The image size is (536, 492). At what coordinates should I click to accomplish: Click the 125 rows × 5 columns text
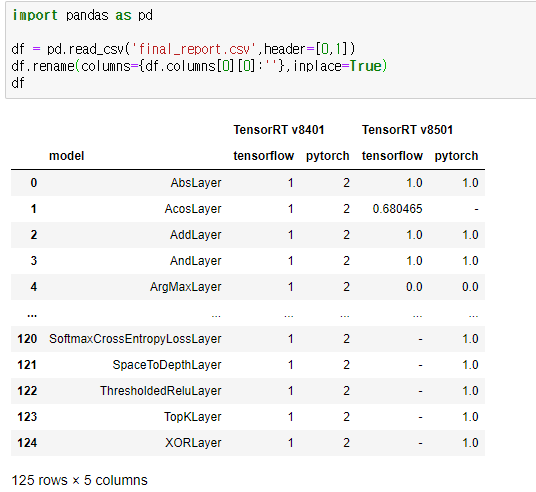tap(79, 480)
